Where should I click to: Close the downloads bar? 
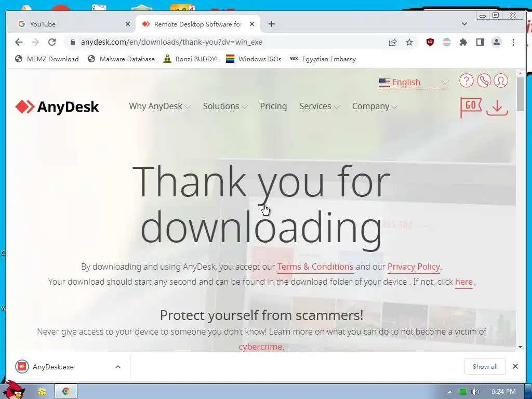[515, 366]
